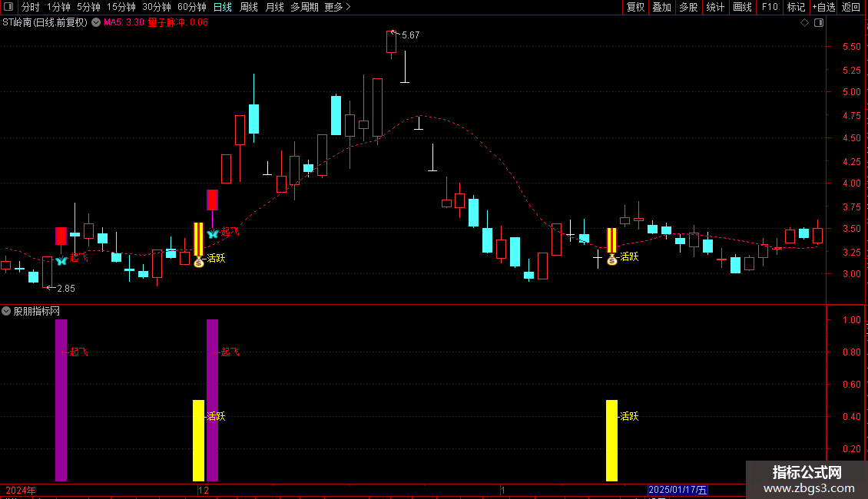Click the 0.40 sub-chart axis label
Screen dimensions: 868x499
point(851,417)
